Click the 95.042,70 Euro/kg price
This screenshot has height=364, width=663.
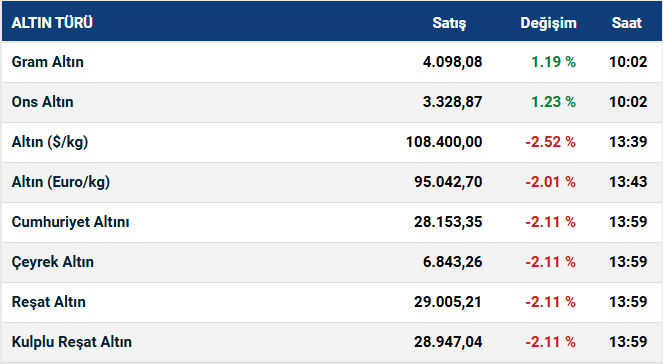pyautogui.click(x=448, y=182)
